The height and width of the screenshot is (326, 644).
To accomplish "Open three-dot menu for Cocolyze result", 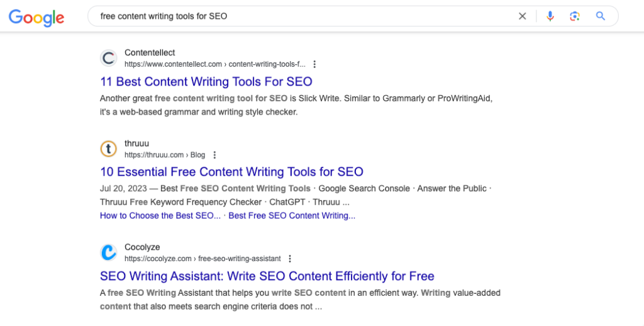I will coord(290,259).
